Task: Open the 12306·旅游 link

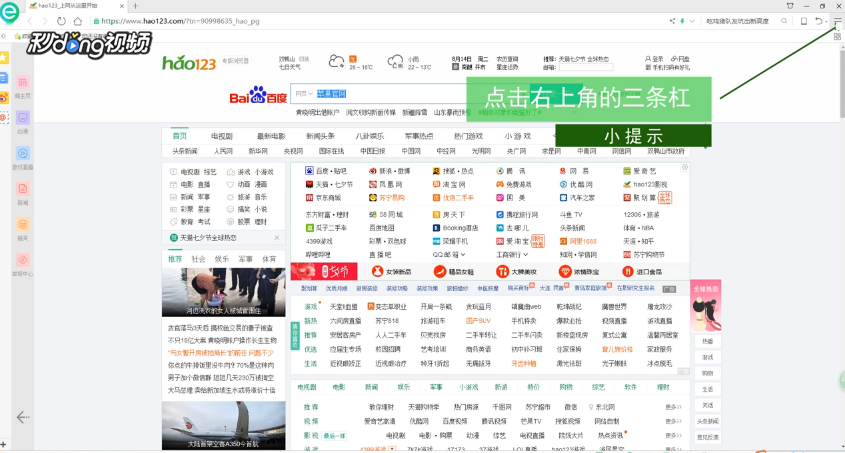Action: tap(641, 214)
